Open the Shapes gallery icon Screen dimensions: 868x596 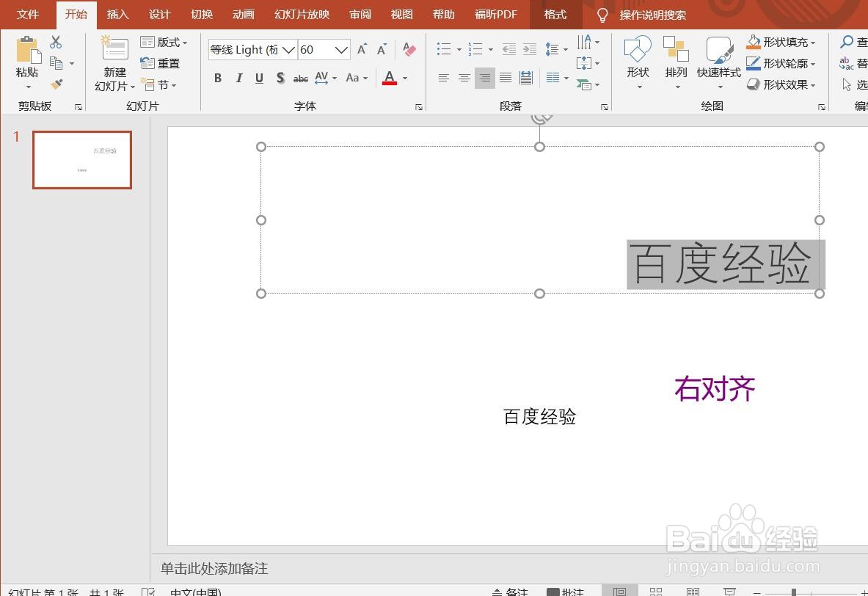point(638,48)
